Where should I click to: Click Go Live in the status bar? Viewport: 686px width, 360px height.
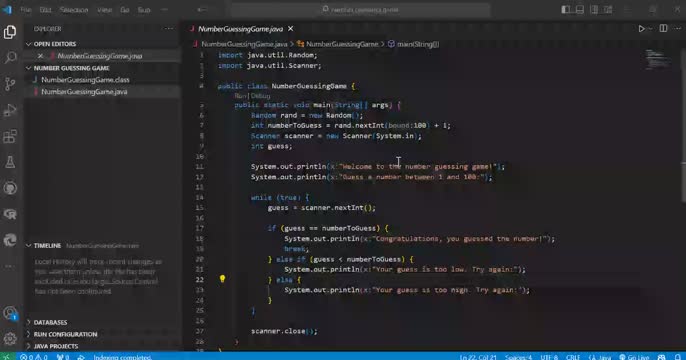(634, 357)
